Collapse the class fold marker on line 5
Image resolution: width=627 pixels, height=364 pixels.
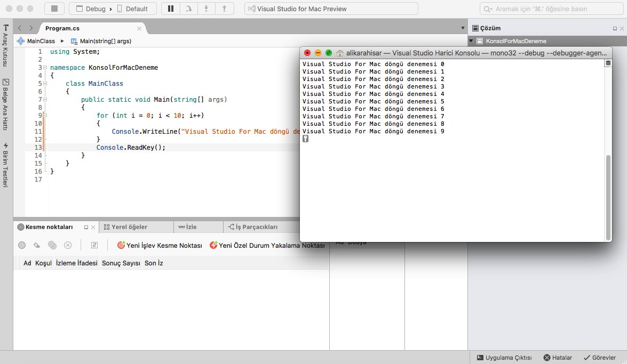click(x=45, y=84)
